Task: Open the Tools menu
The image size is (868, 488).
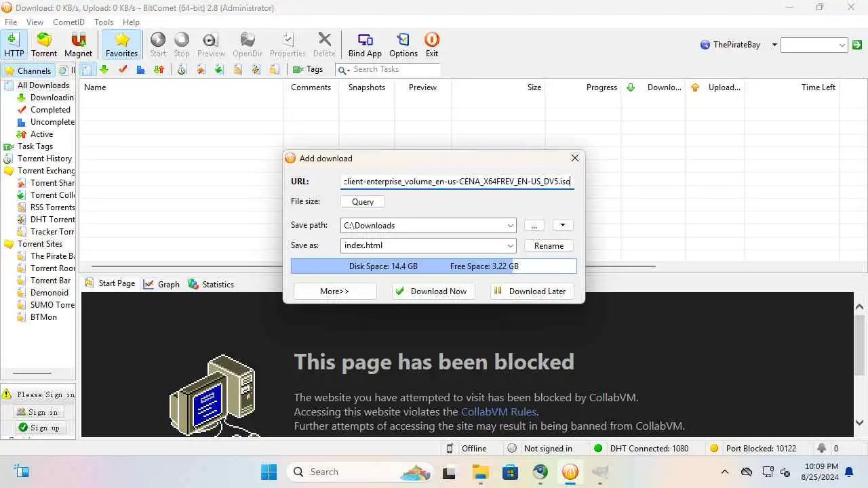Action: (104, 22)
